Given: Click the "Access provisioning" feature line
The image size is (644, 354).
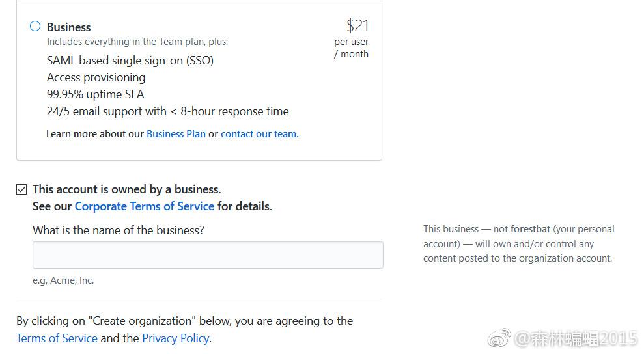Looking at the screenshot, I should [x=96, y=77].
